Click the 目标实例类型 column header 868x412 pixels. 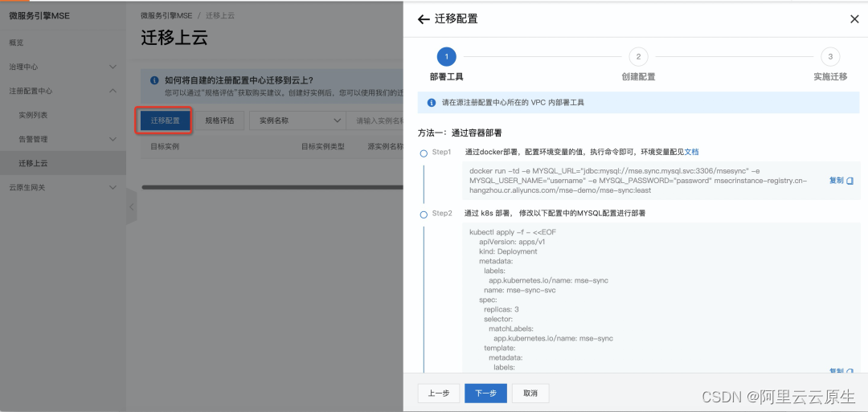point(323,146)
